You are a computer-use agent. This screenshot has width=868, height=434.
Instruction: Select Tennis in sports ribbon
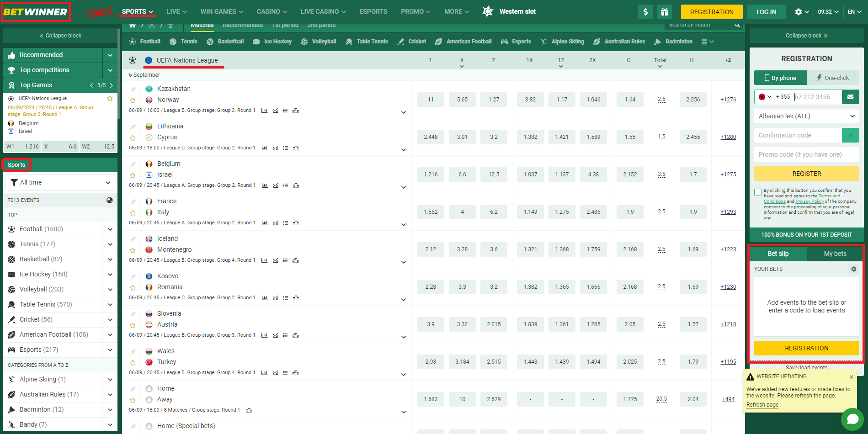click(x=183, y=42)
